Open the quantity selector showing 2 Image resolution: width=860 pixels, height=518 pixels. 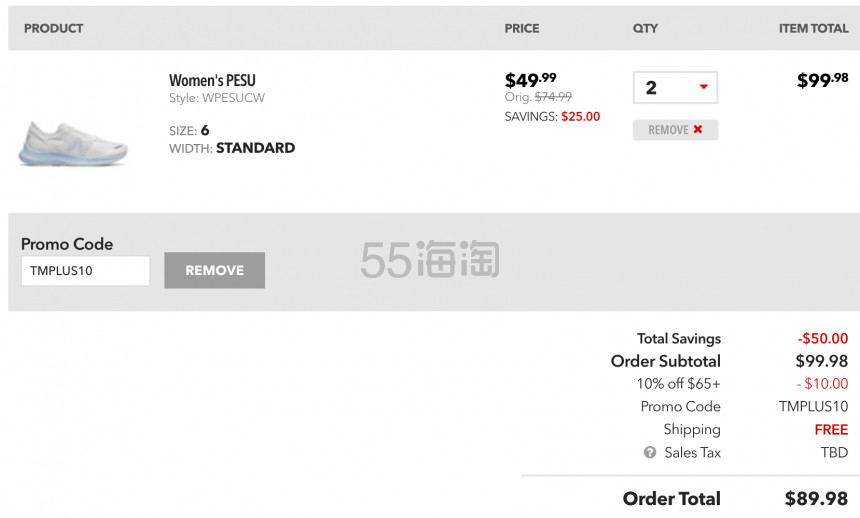[x=675, y=87]
